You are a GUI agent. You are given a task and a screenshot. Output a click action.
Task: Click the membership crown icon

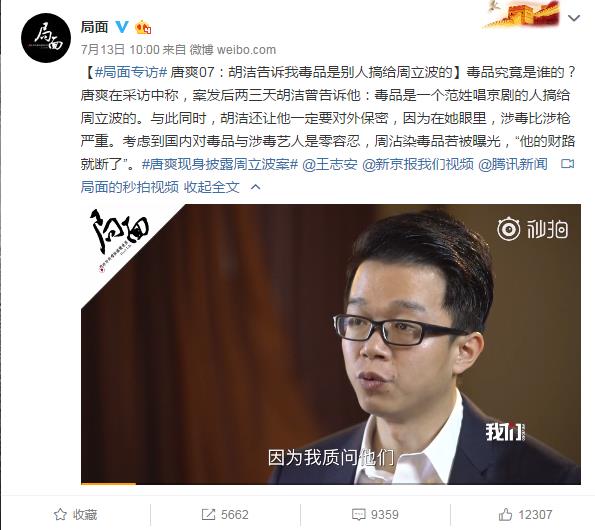pyautogui.click(x=143, y=27)
